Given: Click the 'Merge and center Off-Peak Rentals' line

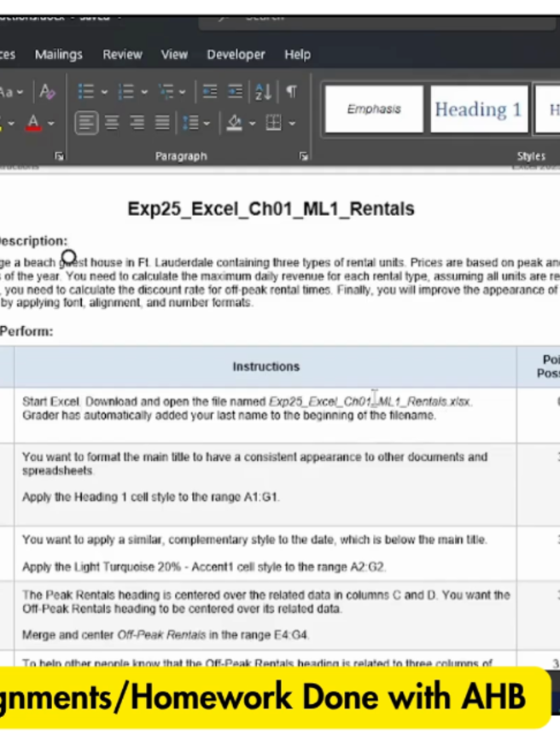Looking at the screenshot, I should tap(166, 635).
